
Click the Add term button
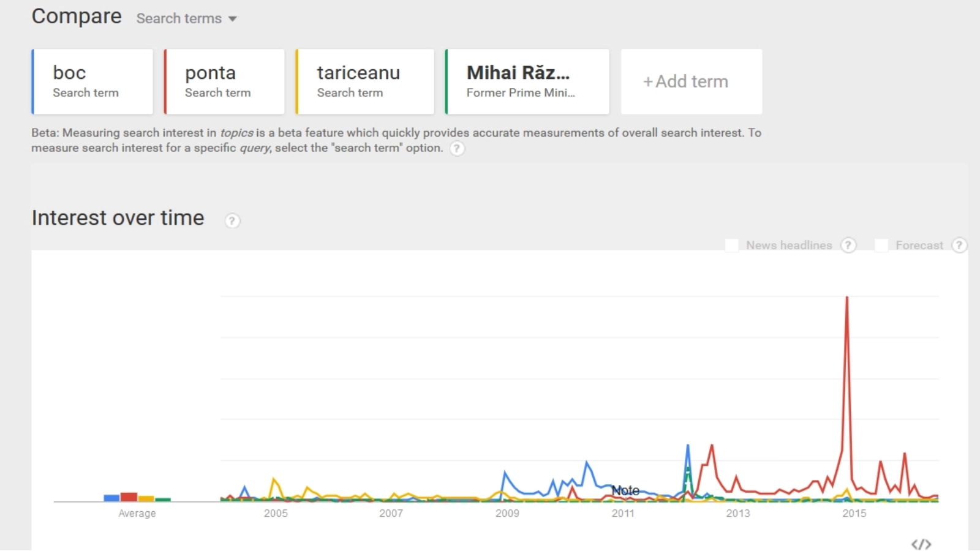[x=692, y=81]
